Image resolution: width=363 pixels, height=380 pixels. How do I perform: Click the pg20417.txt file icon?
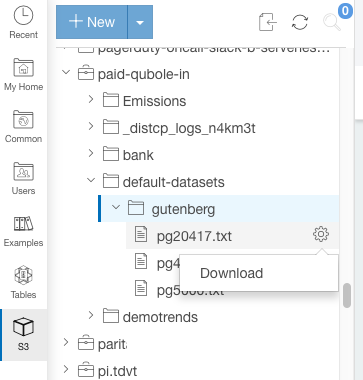tap(141, 234)
